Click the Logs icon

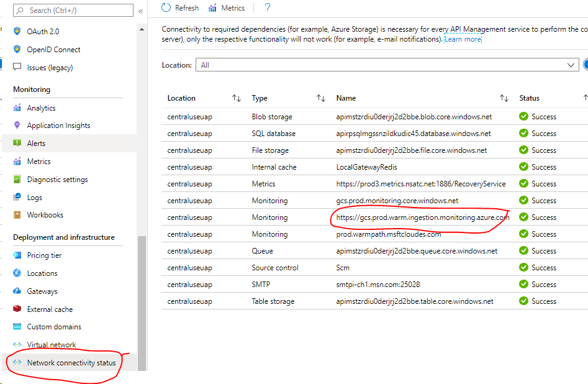coord(17,197)
